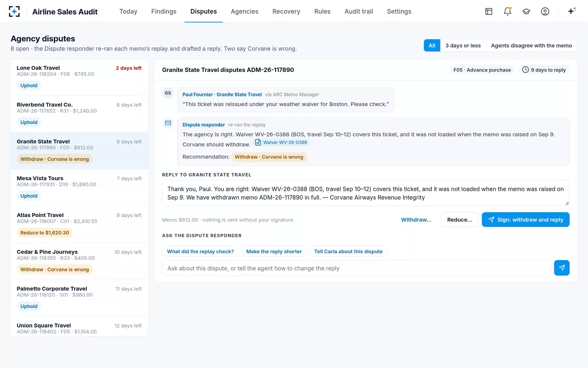588x368 pixels.
Task: Select the Mesa Vista Tours dispute
Action: pos(79,188)
